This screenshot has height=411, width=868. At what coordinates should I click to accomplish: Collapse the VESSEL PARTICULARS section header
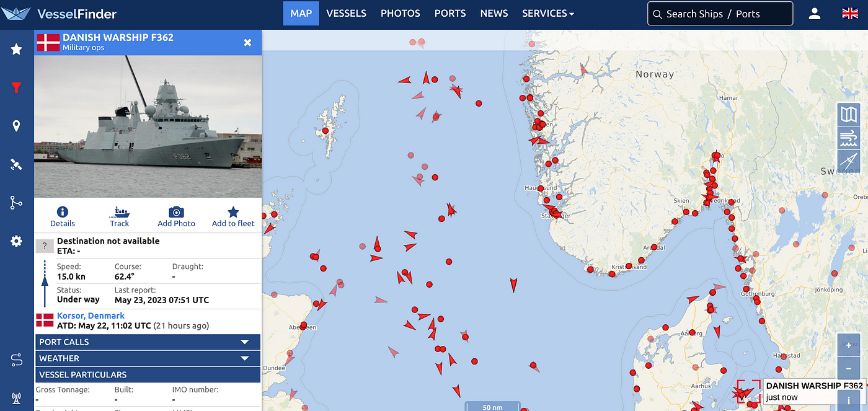pyautogui.click(x=148, y=374)
